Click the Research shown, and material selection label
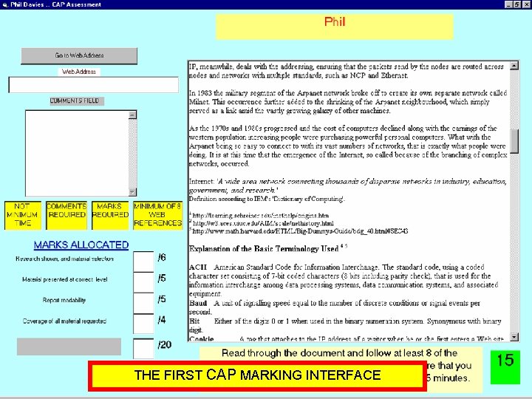 click(64, 259)
